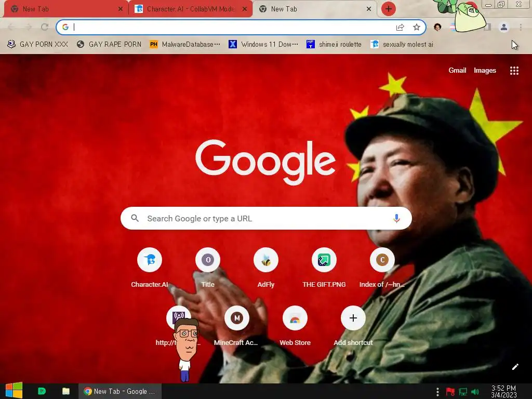Open the Chrome profile avatar button
The height and width of the screenshot is (399, 532).
[x=504, y=27]
